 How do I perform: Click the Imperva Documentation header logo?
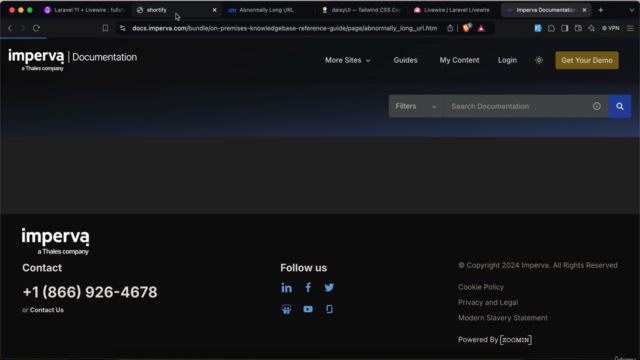72,60
